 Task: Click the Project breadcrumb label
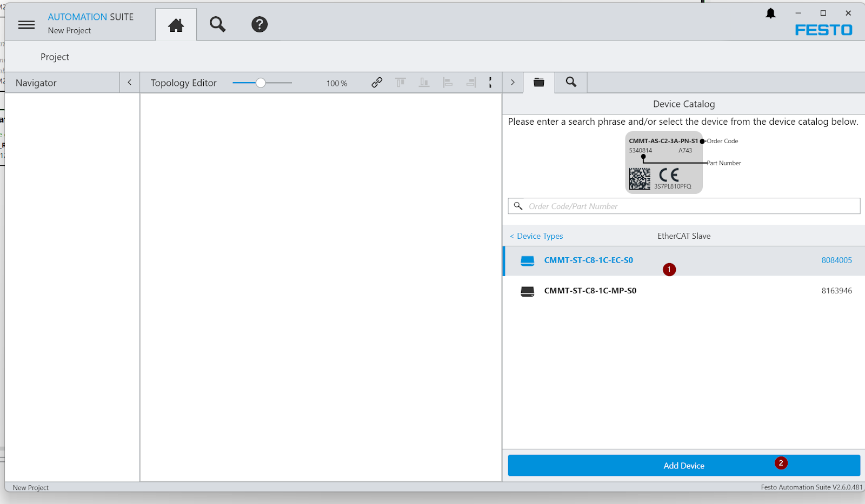55,57
